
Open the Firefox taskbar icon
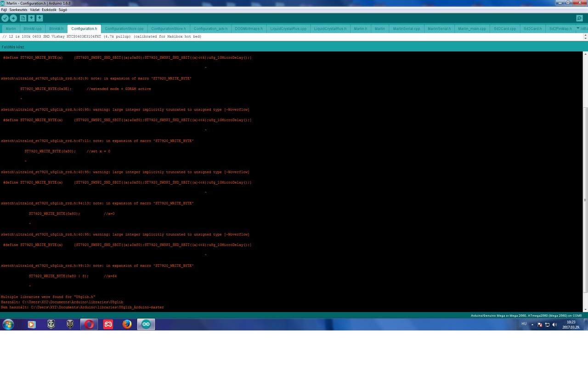127,325
